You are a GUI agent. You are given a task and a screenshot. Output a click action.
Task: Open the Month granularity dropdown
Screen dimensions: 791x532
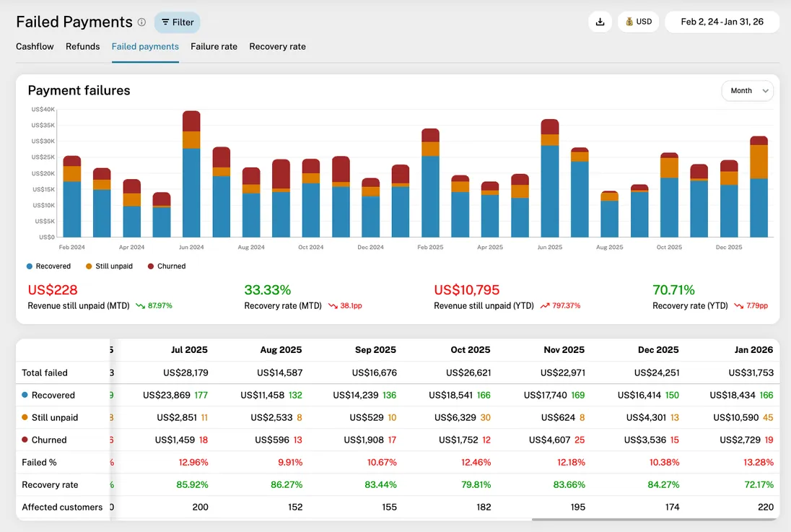click(747, 90)
